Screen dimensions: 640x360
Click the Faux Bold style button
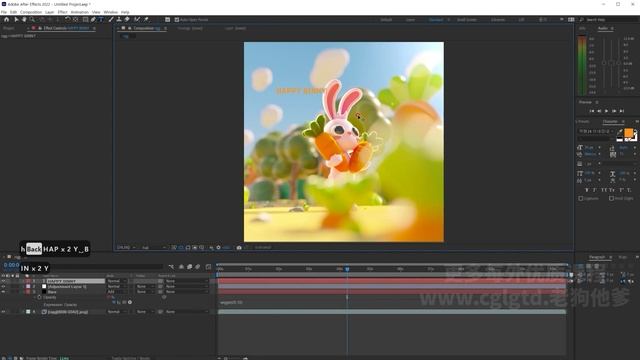(587, 190)
